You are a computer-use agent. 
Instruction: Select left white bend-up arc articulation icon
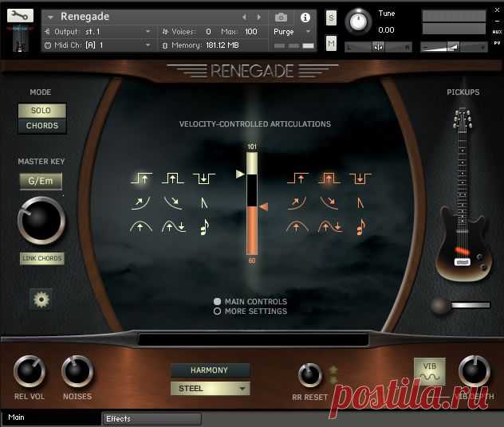(x=141, y=226)
